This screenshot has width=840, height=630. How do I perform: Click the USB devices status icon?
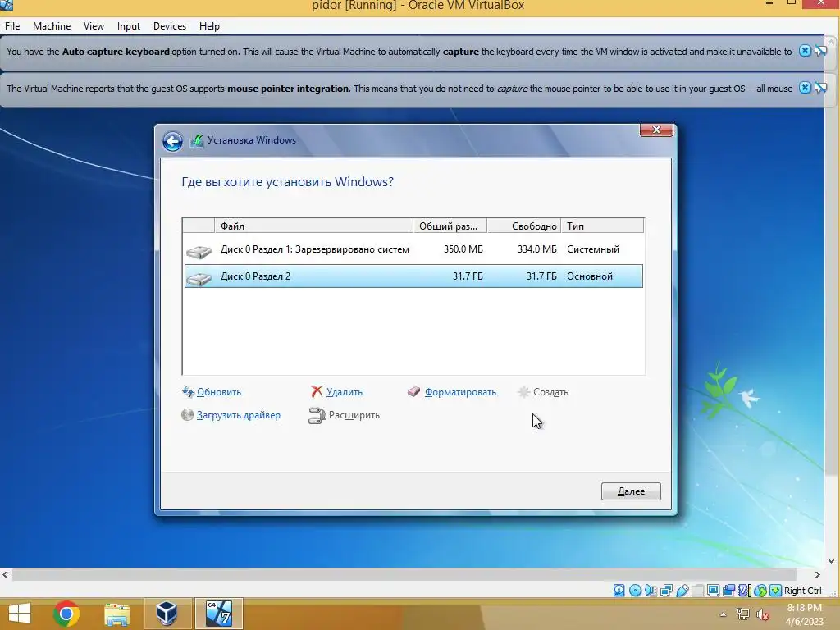(x=682, y=591)
